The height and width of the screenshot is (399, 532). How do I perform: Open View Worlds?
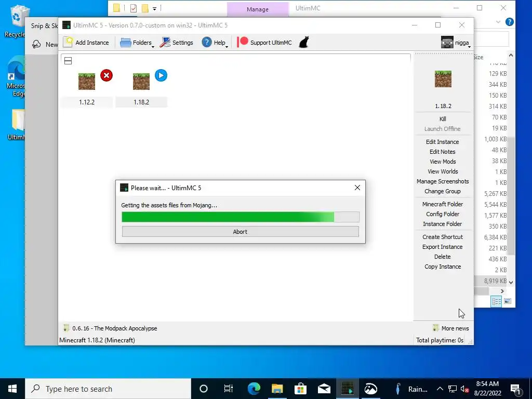click(443, 171)
